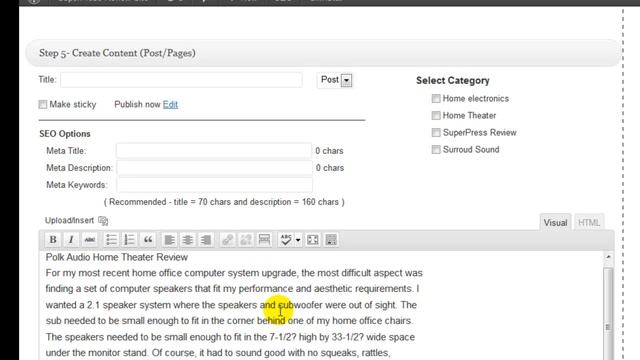Insert More tag

pos(264,240)
